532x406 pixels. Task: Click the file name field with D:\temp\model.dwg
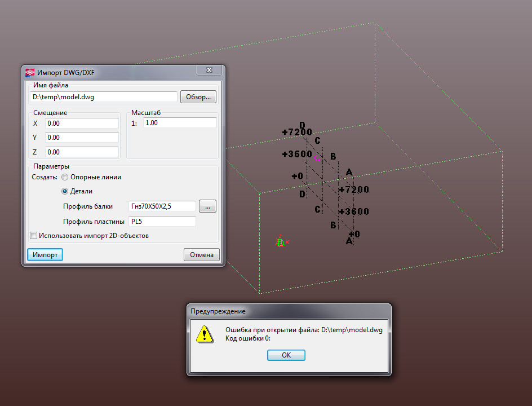104,97
